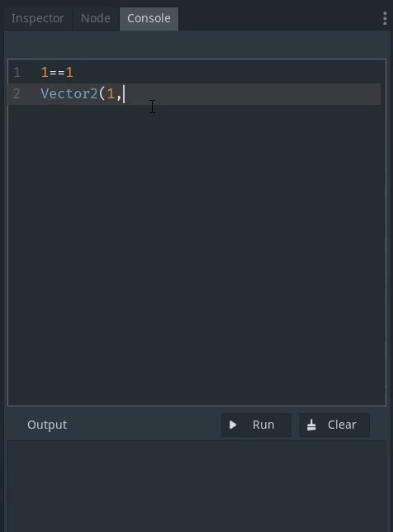Select the Console tab
The image size is (393, 532).
(x=149, y=18)
